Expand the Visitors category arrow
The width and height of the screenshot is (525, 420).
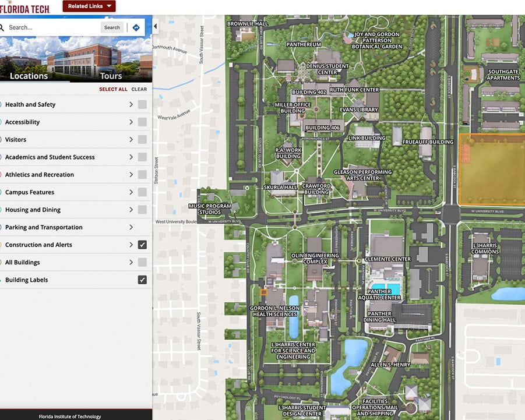click(x=131, y=140)
